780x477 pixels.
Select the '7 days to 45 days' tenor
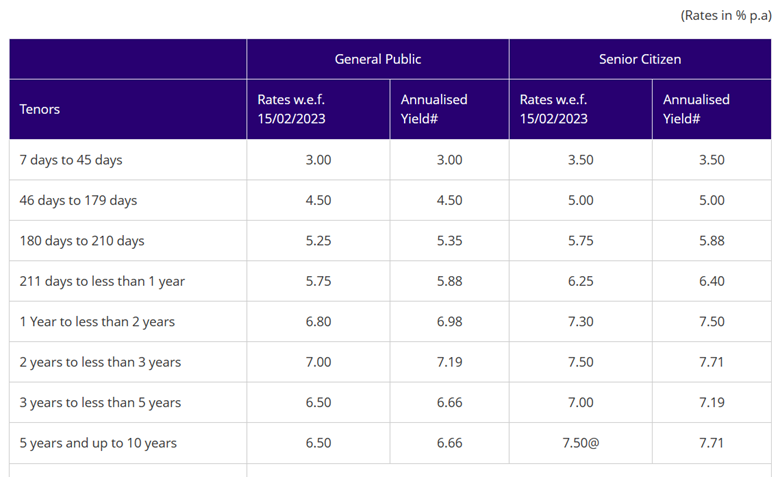pos(71,160)
